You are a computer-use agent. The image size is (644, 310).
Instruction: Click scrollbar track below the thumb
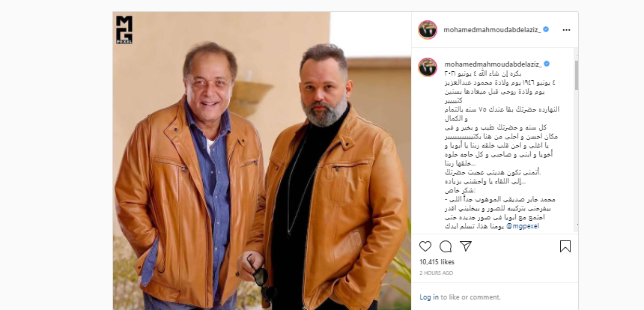point(577,156)
